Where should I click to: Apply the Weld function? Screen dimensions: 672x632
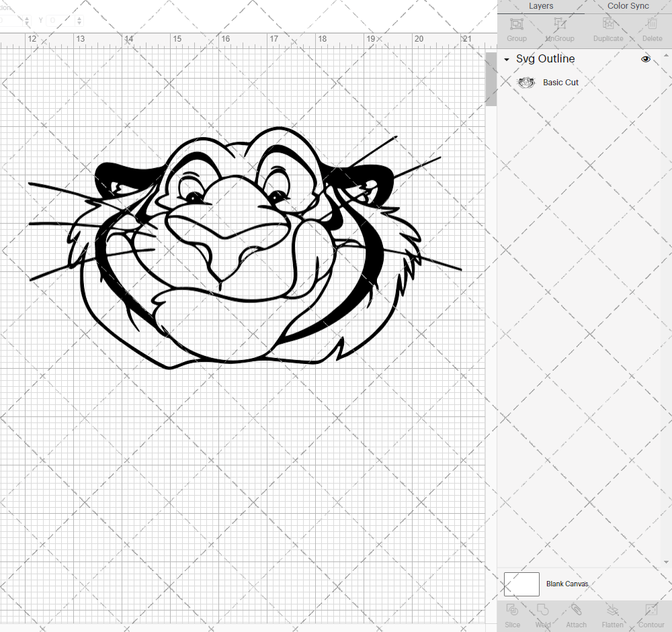pos(542,615)
